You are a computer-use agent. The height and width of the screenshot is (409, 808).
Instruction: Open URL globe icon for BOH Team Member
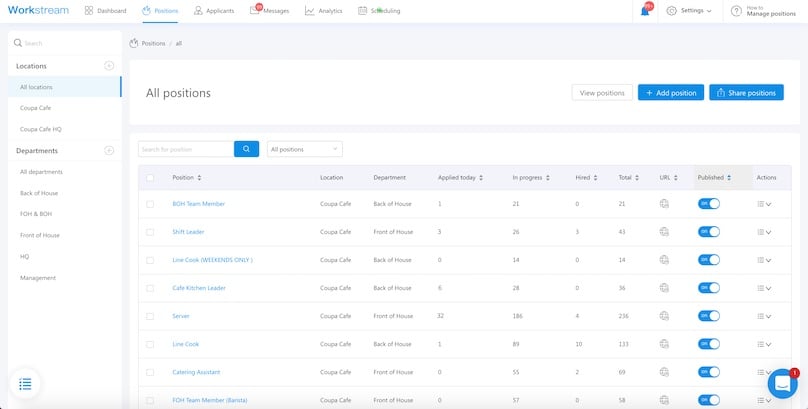pyautogui.click(x=664, y=204)
